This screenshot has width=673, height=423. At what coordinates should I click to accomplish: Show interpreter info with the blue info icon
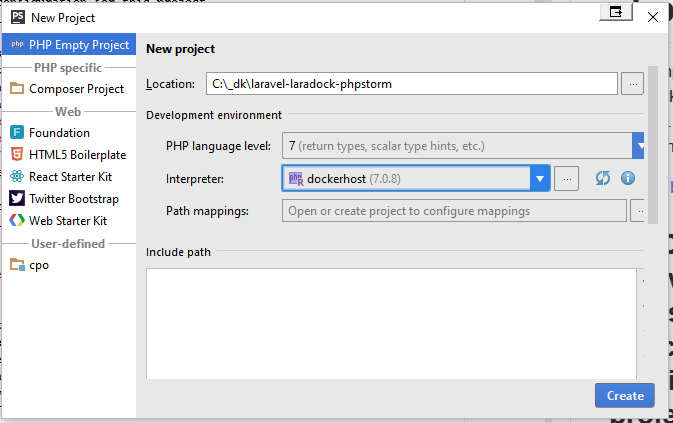628,178
